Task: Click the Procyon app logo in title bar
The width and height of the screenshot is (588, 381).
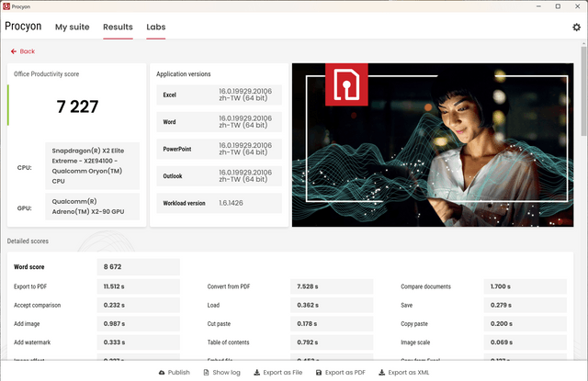Action: [x=6, y=6]
